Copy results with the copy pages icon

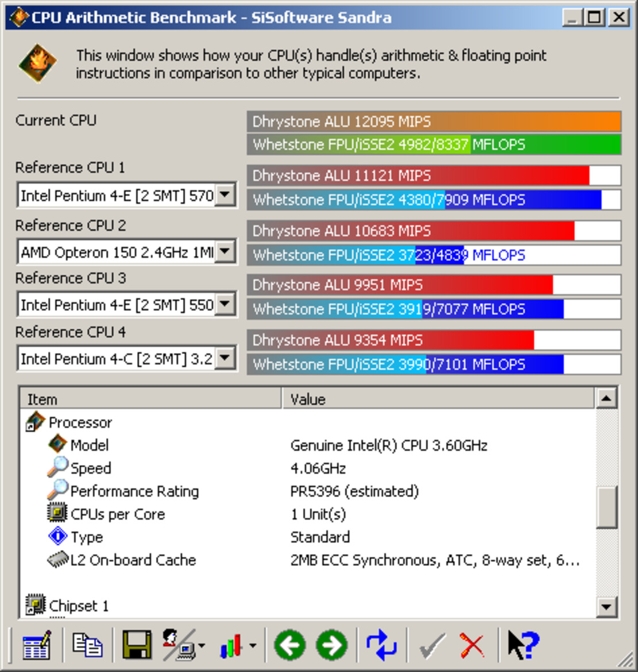click(87, 645)
